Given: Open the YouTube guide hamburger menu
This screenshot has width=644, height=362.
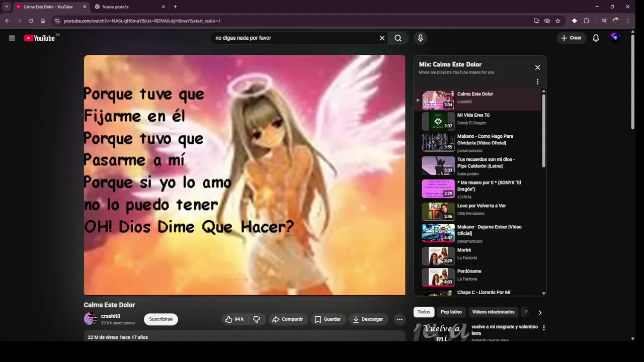Looking at the screenshot, I should coord(12,38).
